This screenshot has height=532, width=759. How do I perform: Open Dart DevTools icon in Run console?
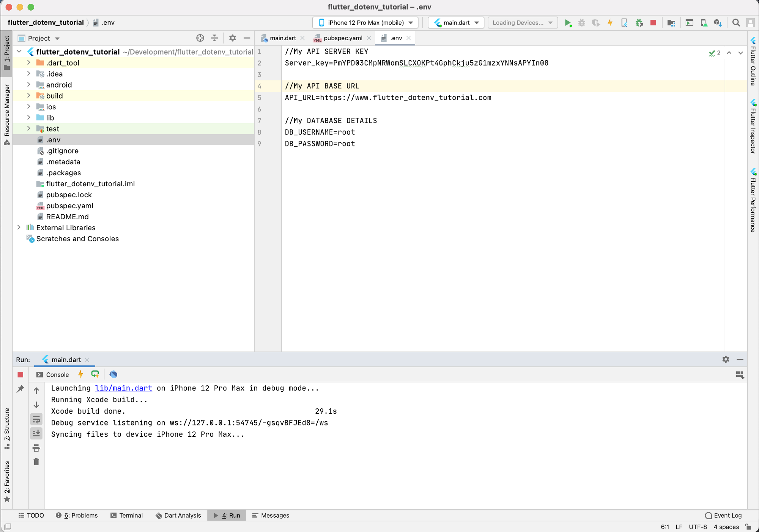click(113, 374)
